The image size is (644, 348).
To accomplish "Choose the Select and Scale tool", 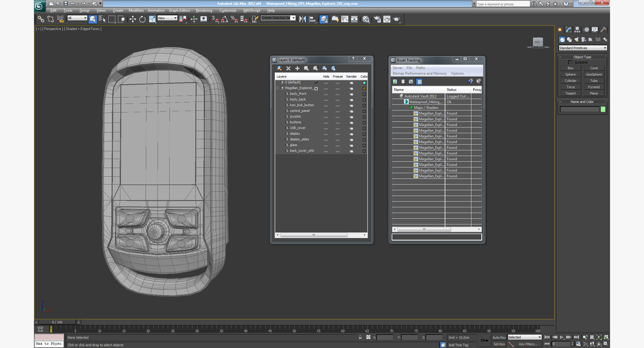I will click(152, 19).
